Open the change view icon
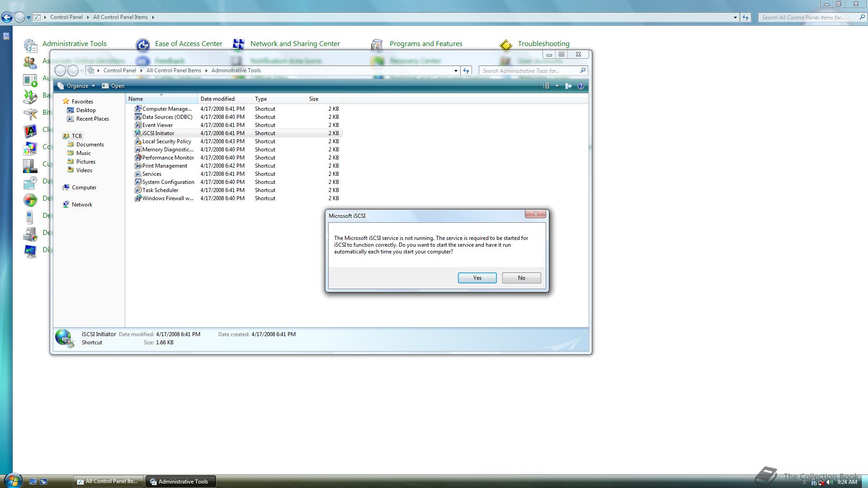This screenshot has height=488, width=868. coord(546,86)
